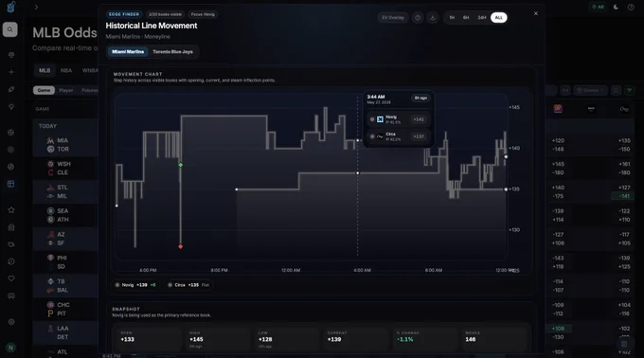Open the PHI vs SD game row
Viewport: 644px width, 358px height.
click(65, 262)
